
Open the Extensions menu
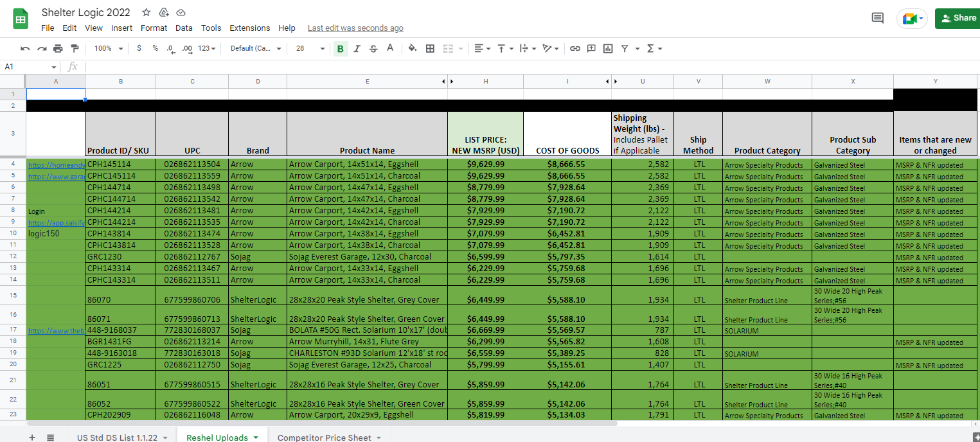[250, 28]
